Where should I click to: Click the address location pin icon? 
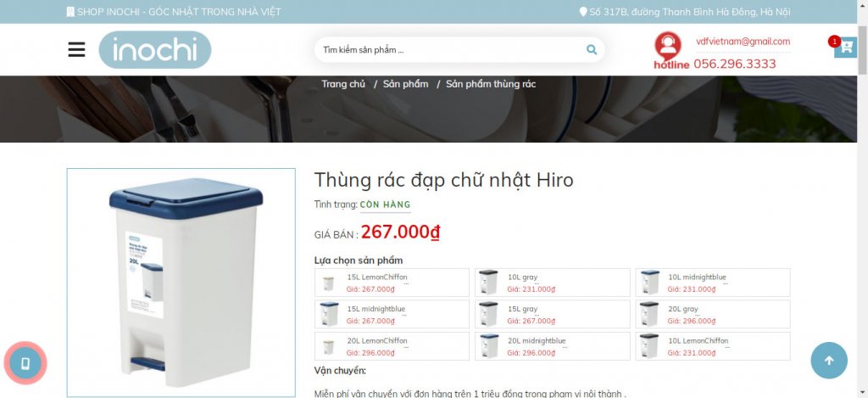tap(583, 12)
